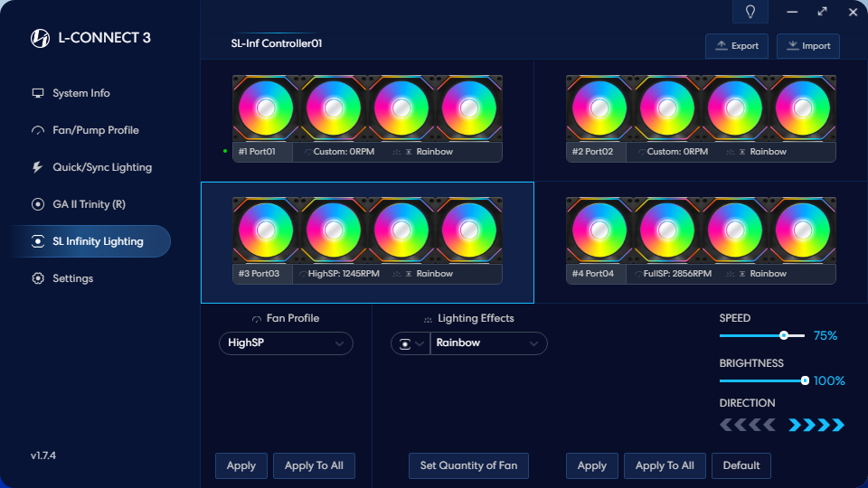Select SL Infinity Lighting in sidebar
Image resolution: width=868 pixels, height=488 pixels.
tap(92, 241)
